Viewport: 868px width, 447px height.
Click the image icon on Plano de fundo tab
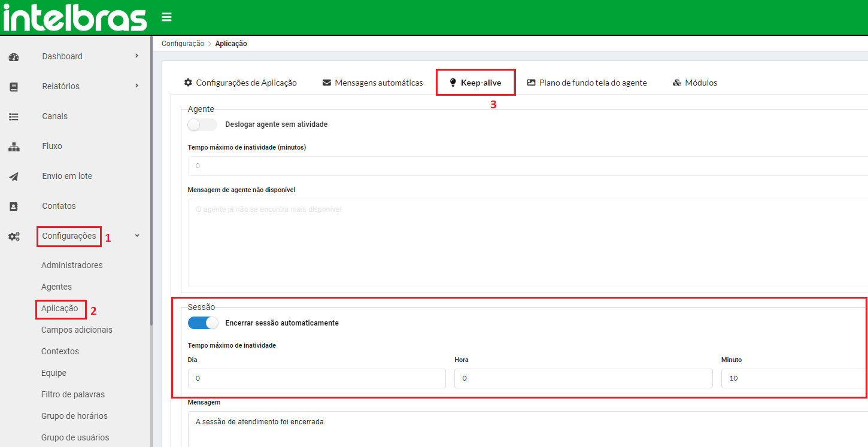pyautogui.click(x=531, y=83)
